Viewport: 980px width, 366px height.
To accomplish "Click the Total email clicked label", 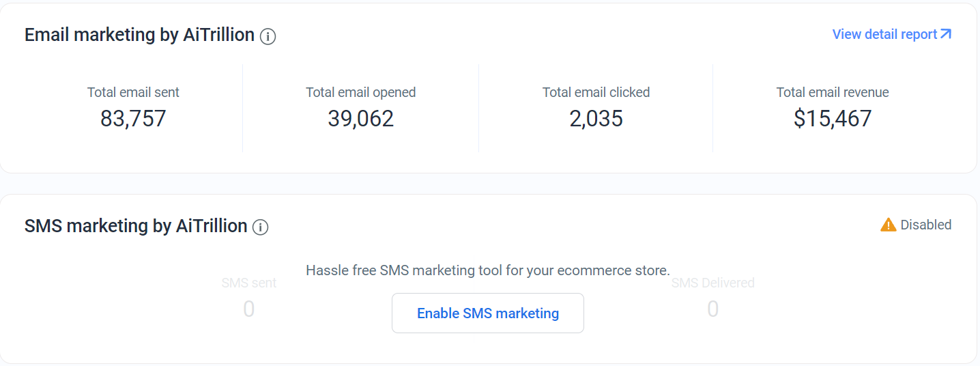I will click(x=596, y=92).
